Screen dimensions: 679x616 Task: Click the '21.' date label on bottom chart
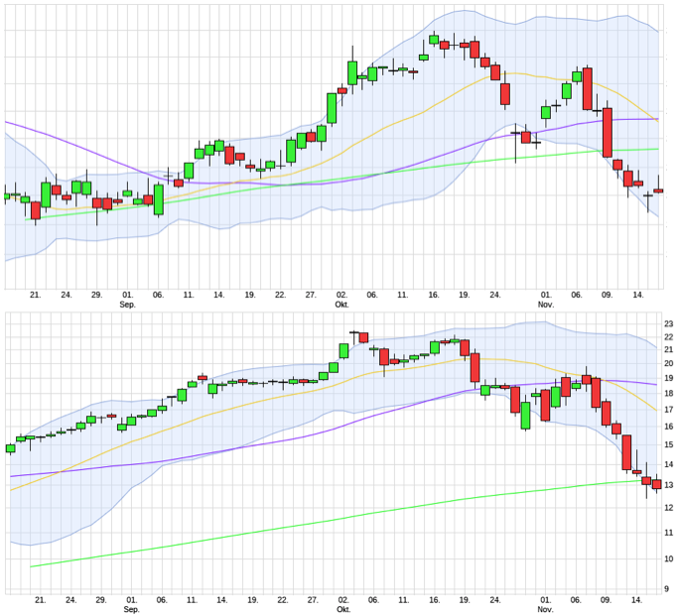coord(40,600)
